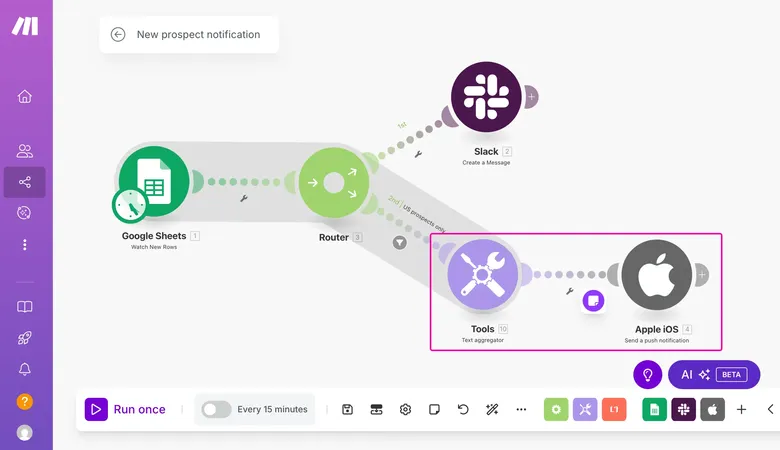Image resolution: width=780 pixels, height=450 pixels.
Task: Edit scenario name New prospect notification
Action: 198,34
